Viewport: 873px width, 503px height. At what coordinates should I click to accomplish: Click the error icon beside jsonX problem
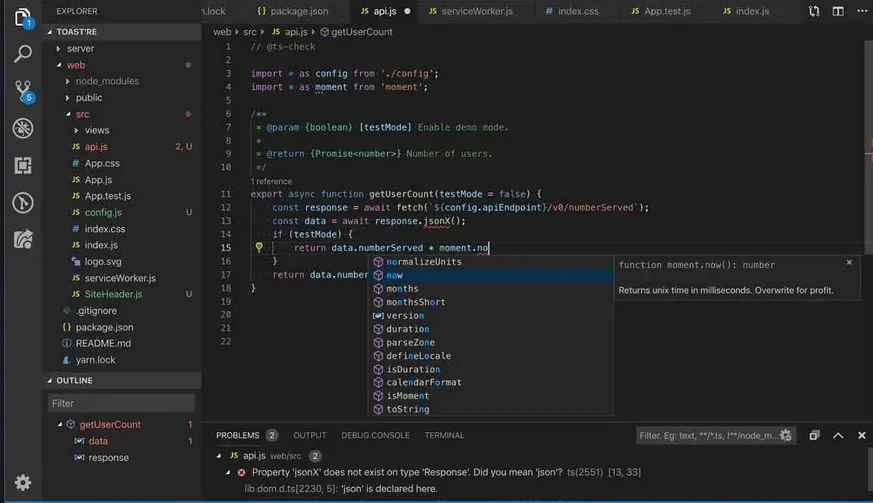[241, 472]
